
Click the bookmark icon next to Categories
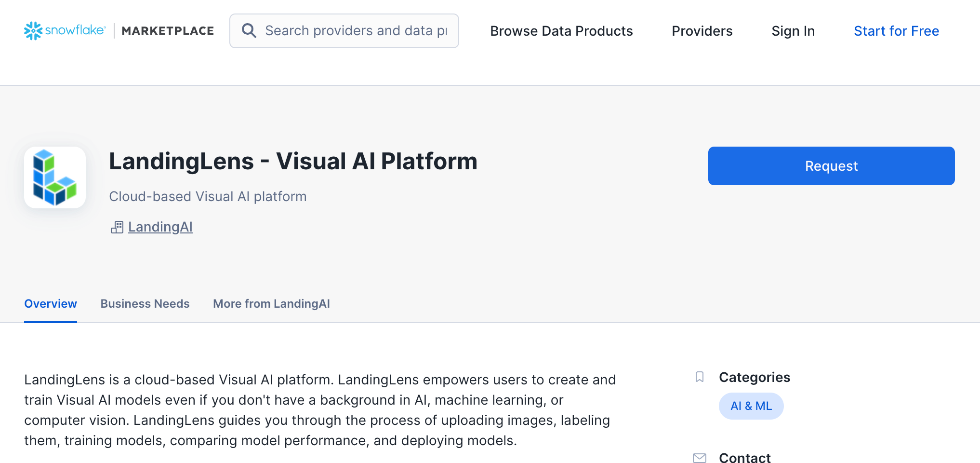[x=700, y=377]
